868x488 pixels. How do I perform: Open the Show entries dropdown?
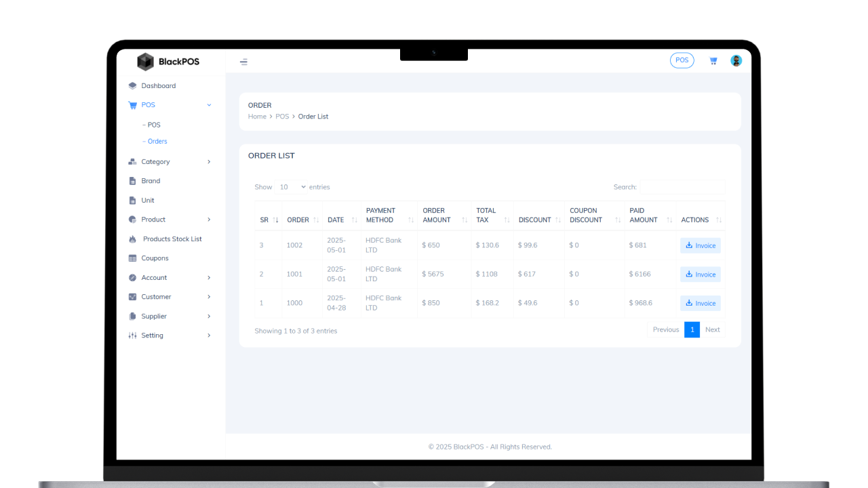pos(290,186)
